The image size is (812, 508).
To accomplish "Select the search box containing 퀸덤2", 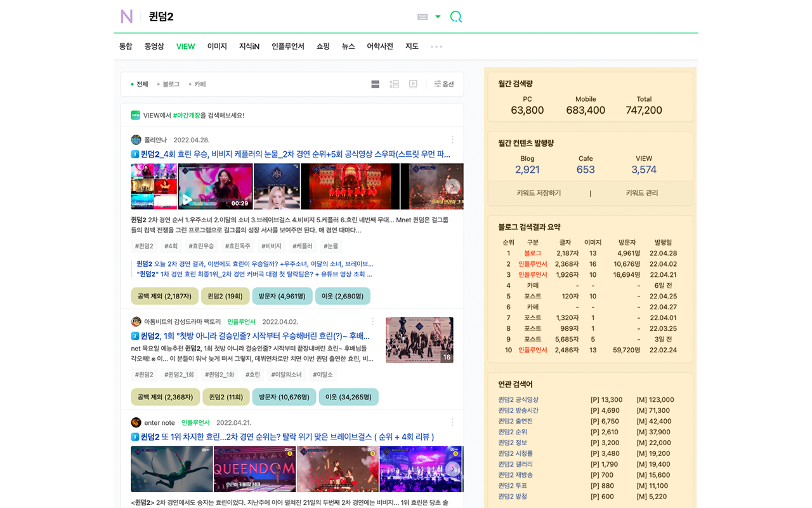I will coord(279,17).
